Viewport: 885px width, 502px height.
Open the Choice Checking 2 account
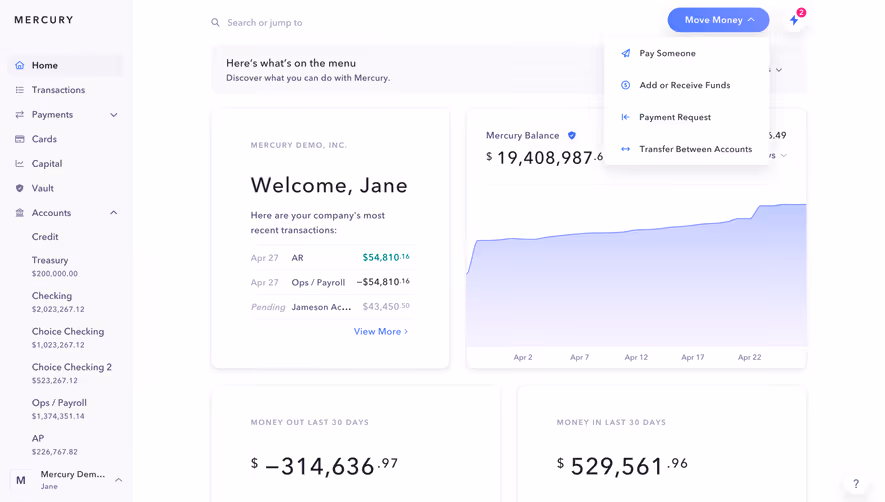(x=72, y=373)
